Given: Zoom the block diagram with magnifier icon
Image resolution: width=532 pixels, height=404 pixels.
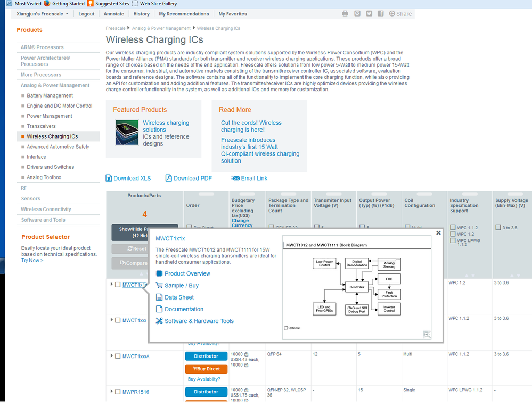Looking at the screenshot, I should (x=427, y=335).
